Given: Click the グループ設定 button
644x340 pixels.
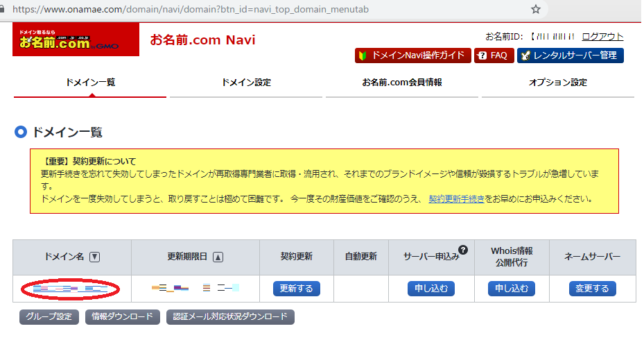Looking at the screenshot, I should coord(49,317).
